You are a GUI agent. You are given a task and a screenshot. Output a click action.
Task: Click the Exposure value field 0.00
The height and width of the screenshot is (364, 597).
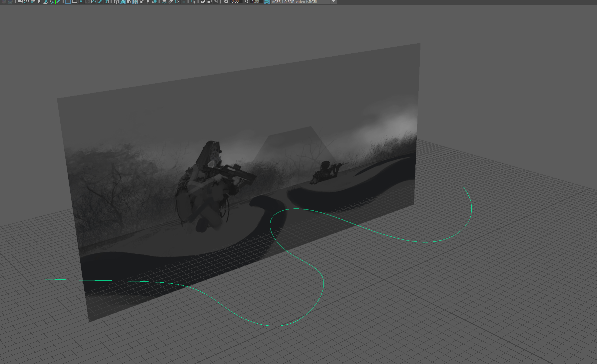pos(236,2)
